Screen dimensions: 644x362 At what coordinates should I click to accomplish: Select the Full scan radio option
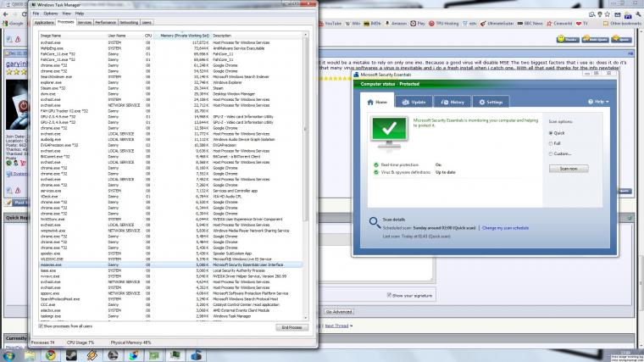(x=551, y=143)
